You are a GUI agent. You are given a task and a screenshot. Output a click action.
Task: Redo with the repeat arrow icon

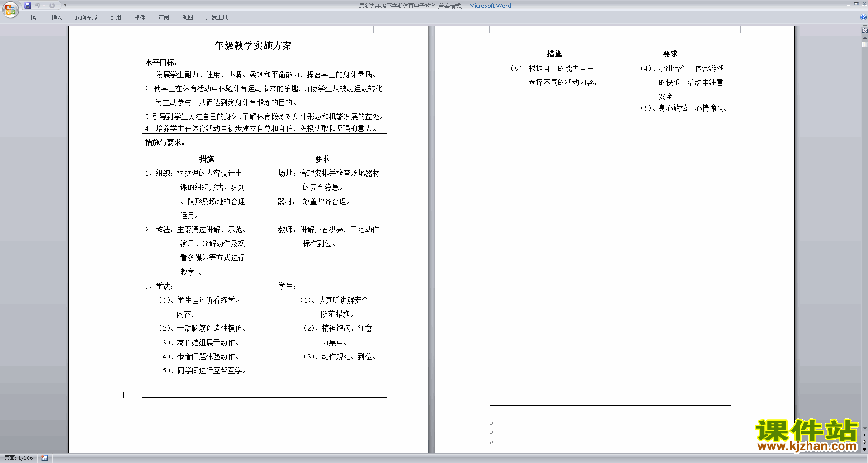52,5
